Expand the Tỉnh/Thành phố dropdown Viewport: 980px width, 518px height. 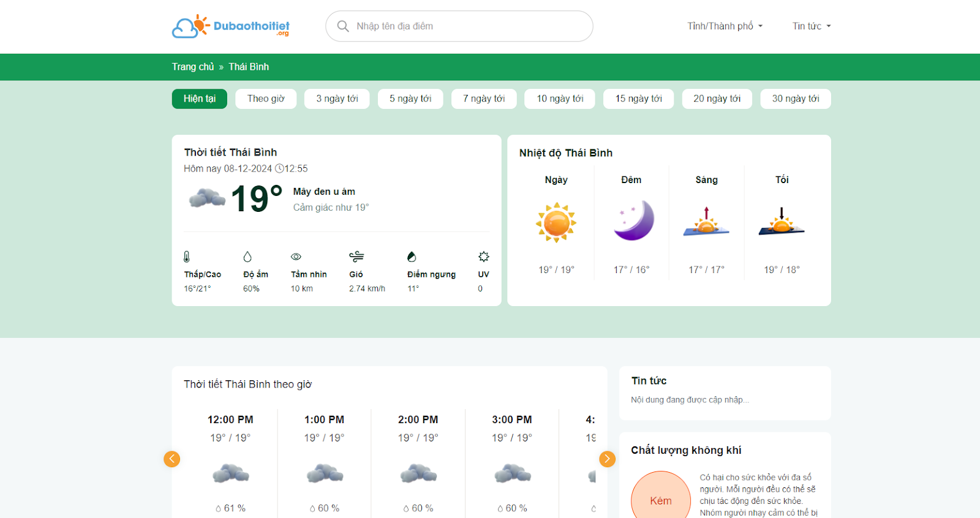[x=725, y=26]
